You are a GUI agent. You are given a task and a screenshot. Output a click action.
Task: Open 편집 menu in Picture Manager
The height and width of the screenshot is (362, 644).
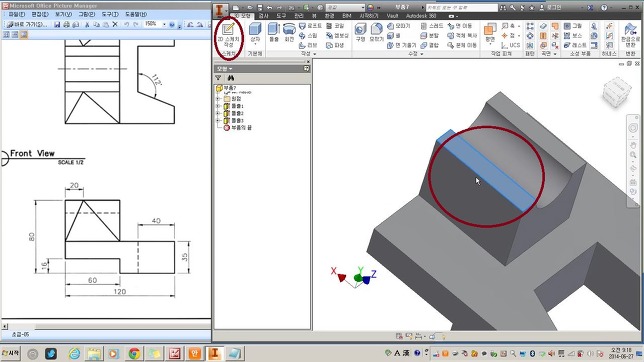40,14
